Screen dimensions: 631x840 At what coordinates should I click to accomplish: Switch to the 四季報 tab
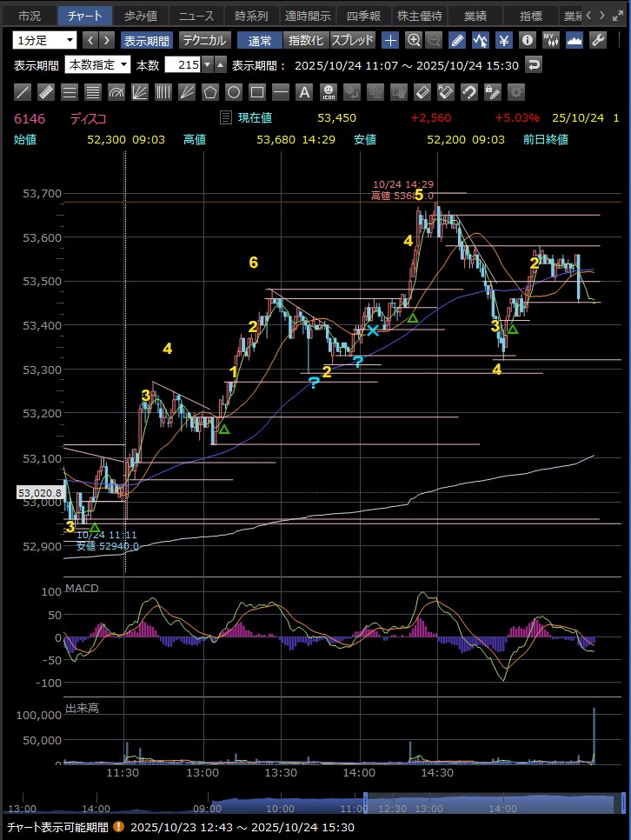(363, 16)
